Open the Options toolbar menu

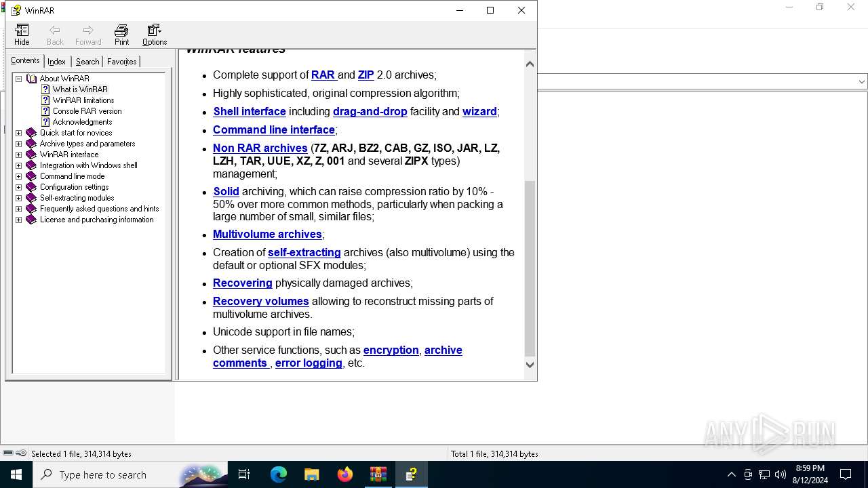click(x=155, y=35)
